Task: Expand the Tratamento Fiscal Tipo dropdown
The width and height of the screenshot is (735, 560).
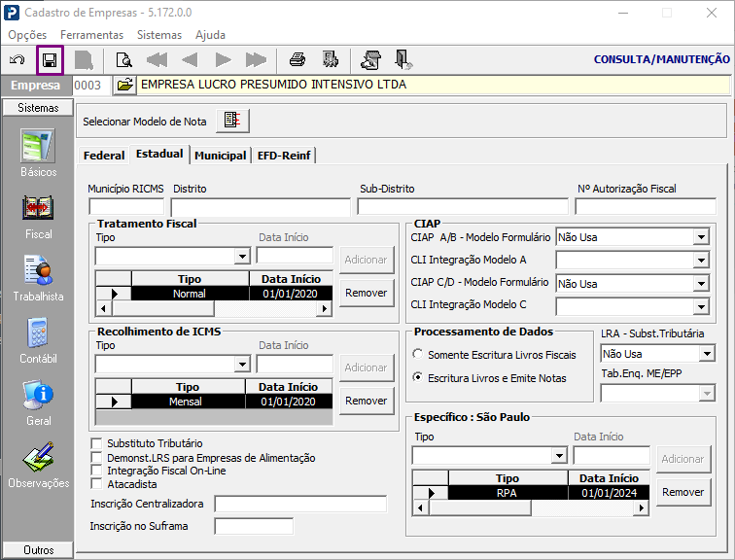Action: coord(243,256)
